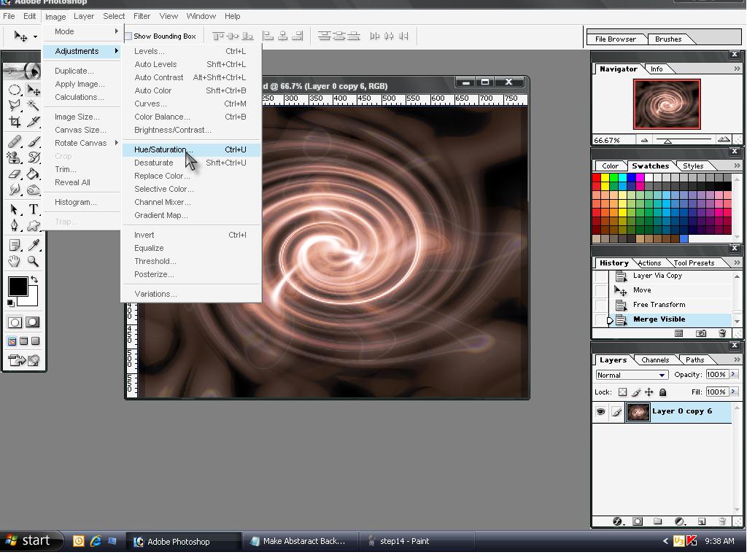Screen dimensions: 747x560
Task: Toggle Show Bounding Box checkbox
Action: tap(128, 36)
